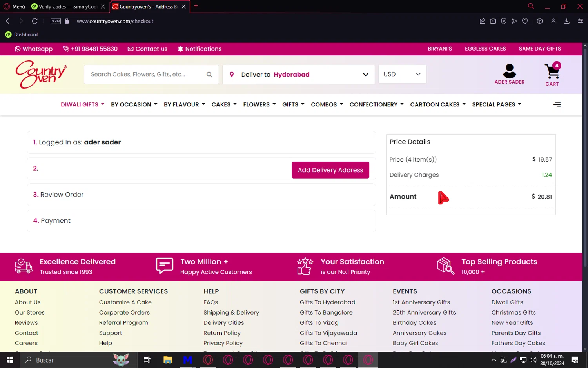Open Shipping & Delivery link
The image size is (588, 368).
[x=231, y=312]
